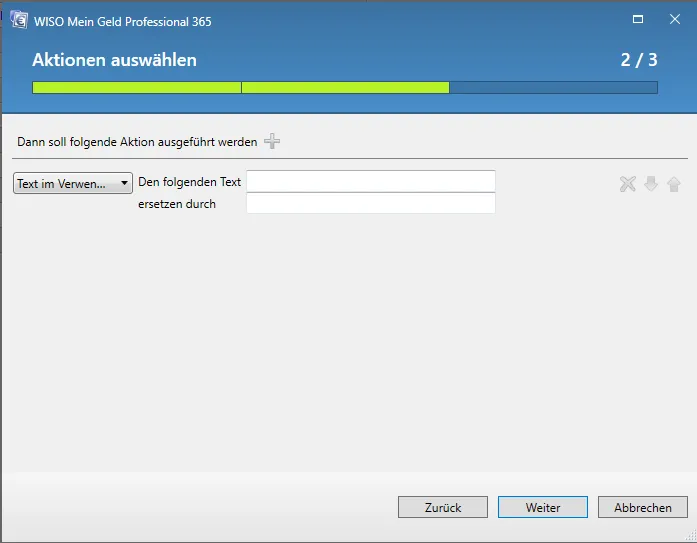Click the plus icon to add action
697x543 pixels.
coord(272,142)
